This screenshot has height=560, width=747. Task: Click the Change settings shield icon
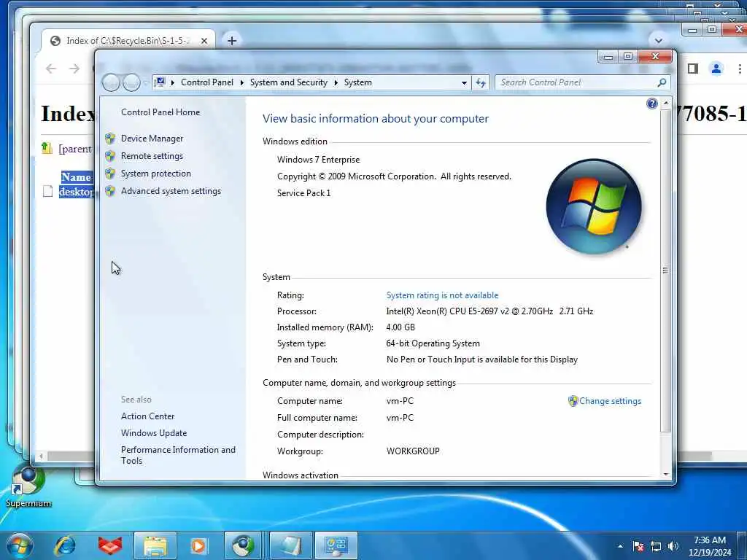tap(573, 401)
